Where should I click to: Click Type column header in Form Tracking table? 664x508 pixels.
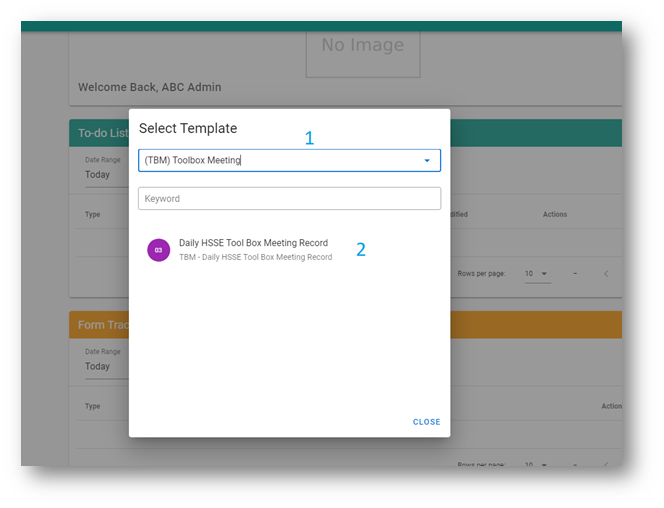pos(92,406)
